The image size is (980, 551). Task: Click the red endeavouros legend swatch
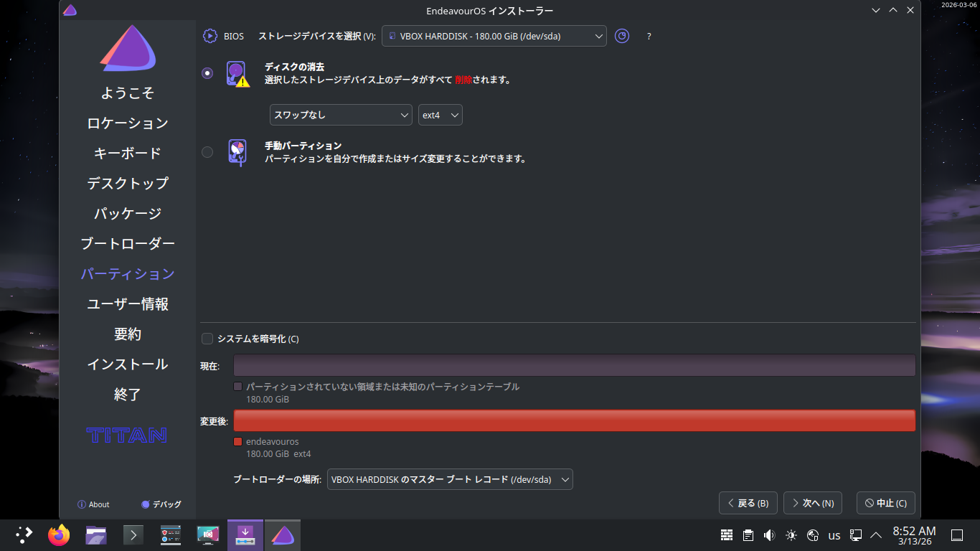(x=238, y=442)
